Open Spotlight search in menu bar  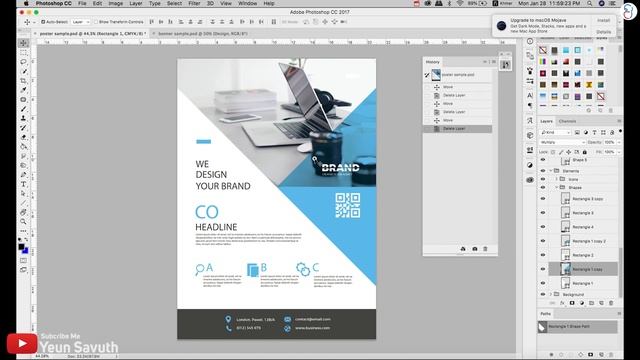590,3
